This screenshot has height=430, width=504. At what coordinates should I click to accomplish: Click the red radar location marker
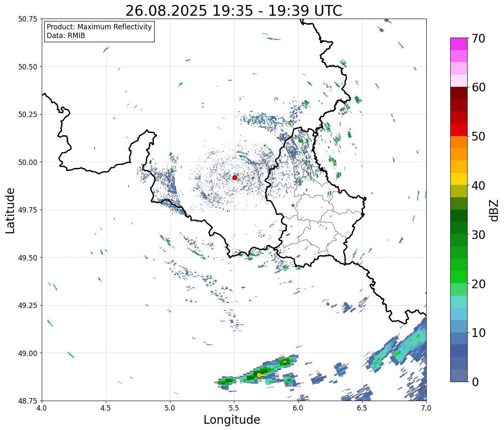coord(235,177)
